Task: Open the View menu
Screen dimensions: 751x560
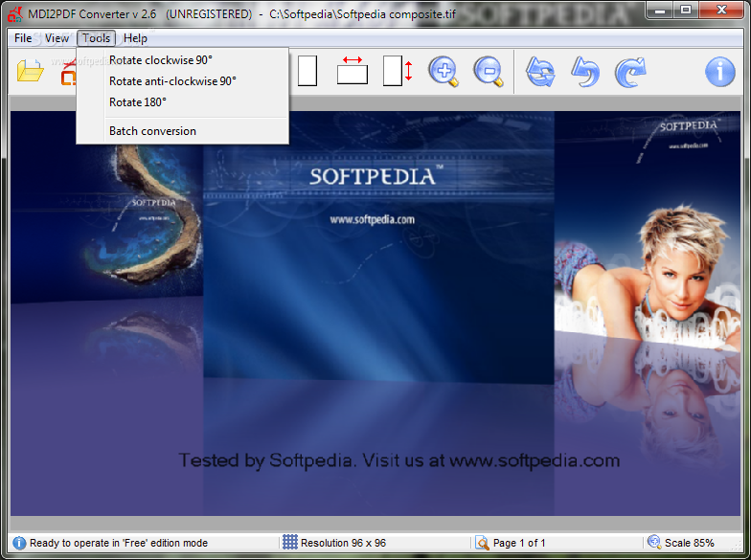Action: 57,38
